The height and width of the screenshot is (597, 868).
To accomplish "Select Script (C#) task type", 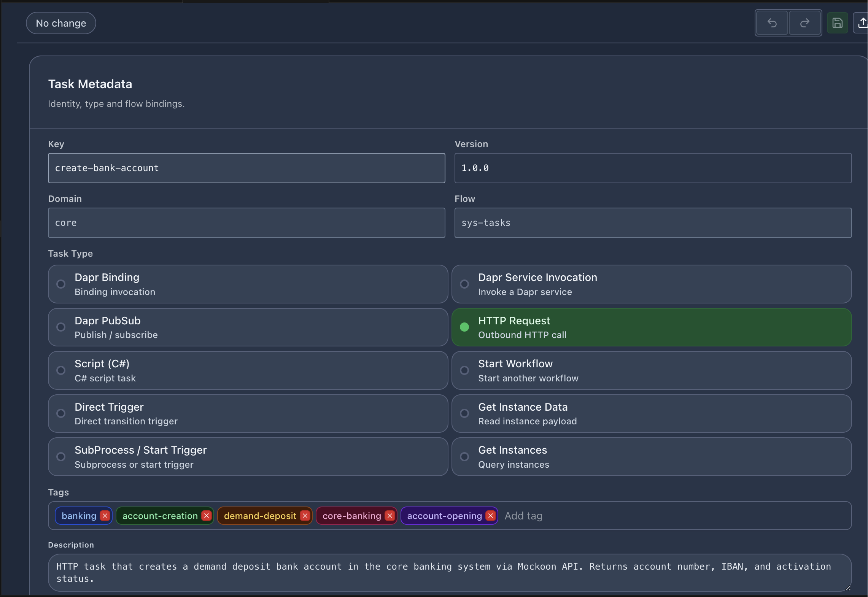I will tap(248, 370).
